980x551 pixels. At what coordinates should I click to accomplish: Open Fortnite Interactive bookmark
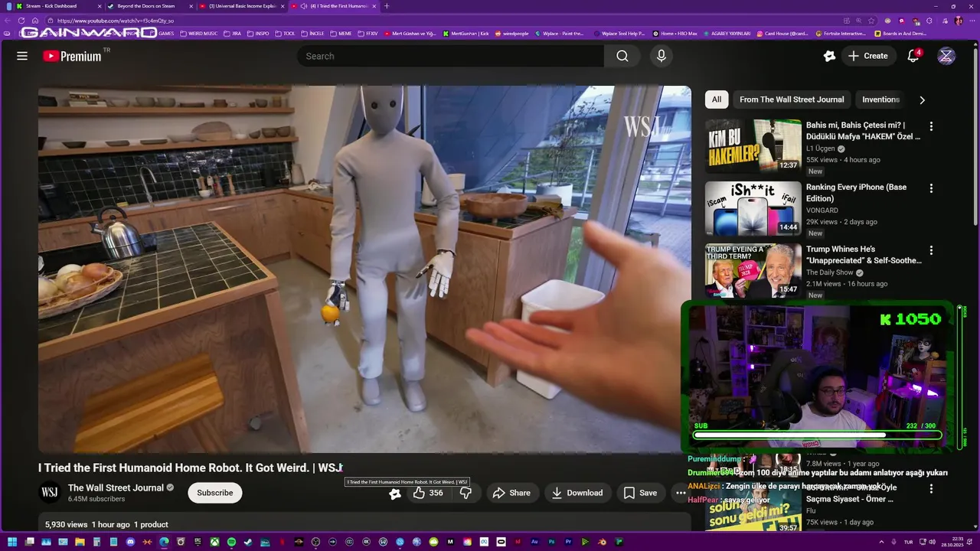coord(841,34)
